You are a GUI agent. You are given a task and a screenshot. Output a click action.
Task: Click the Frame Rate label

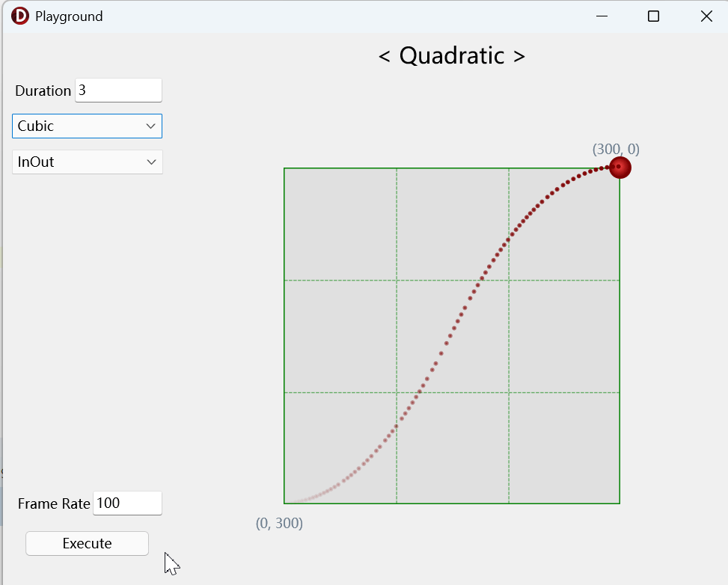tap(54, 503)
